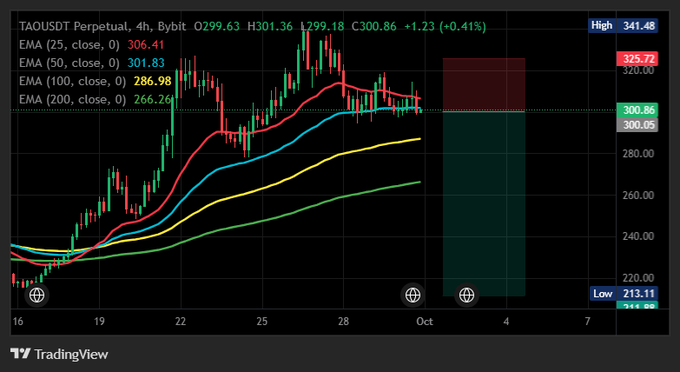680x372 pixels.
Task: Click the Oct date label on time axis
Action: tap(425, 321)
